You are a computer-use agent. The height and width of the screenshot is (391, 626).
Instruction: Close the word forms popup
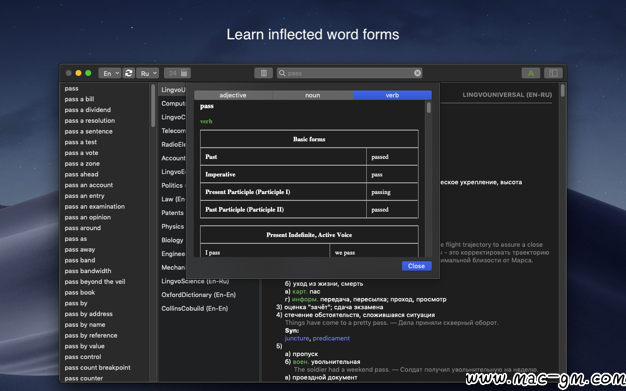coord(416,266)
